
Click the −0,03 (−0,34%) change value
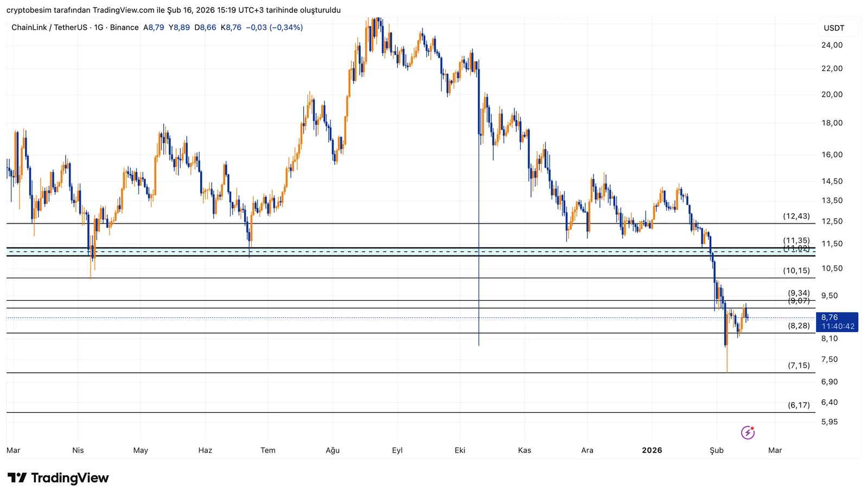[x=274, y=28]
